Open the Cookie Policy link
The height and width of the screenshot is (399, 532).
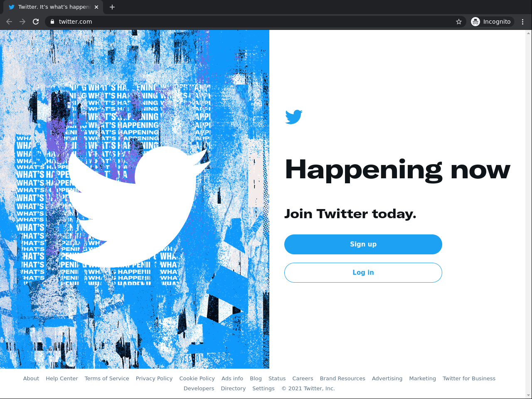pyautogui.click(x=197, y=379)
